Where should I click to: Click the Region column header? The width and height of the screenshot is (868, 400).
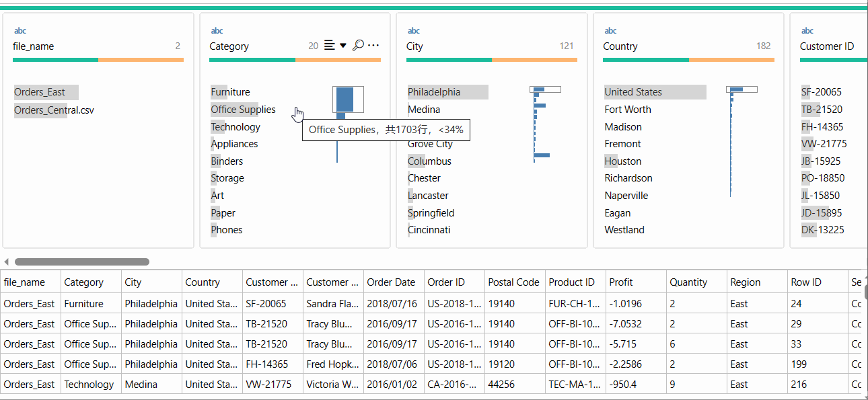pos(758,282)
